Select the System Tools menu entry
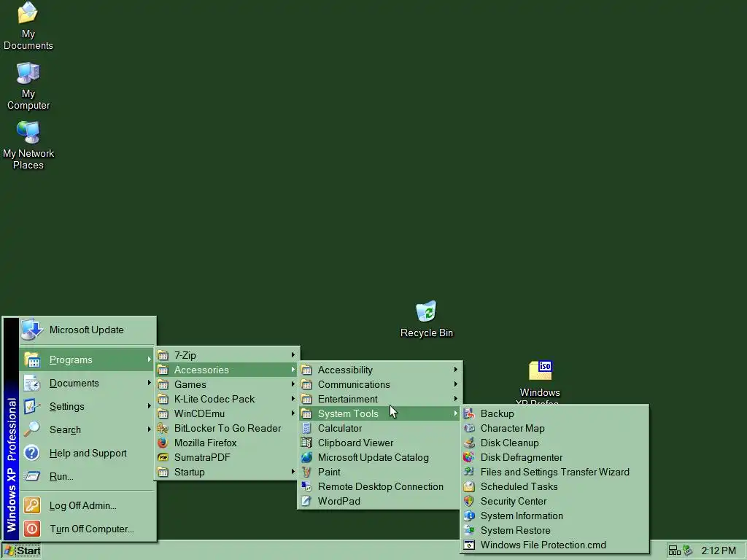 tap(379, 413)
